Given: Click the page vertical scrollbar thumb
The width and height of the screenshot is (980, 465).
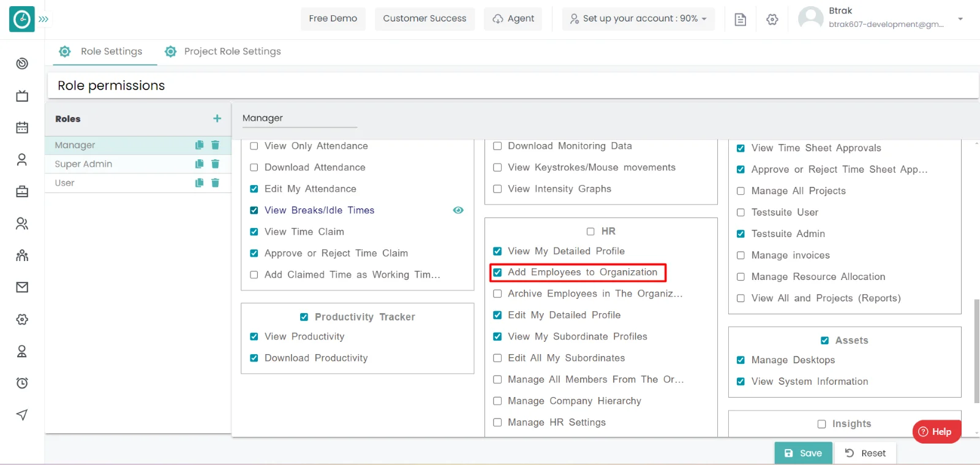Looking at the screenshot, I should coord(976,351).
